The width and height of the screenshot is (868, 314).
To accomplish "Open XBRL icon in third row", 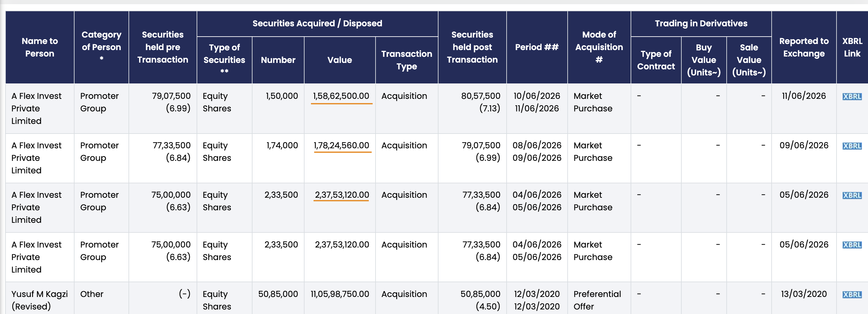I will pos(852,196).
